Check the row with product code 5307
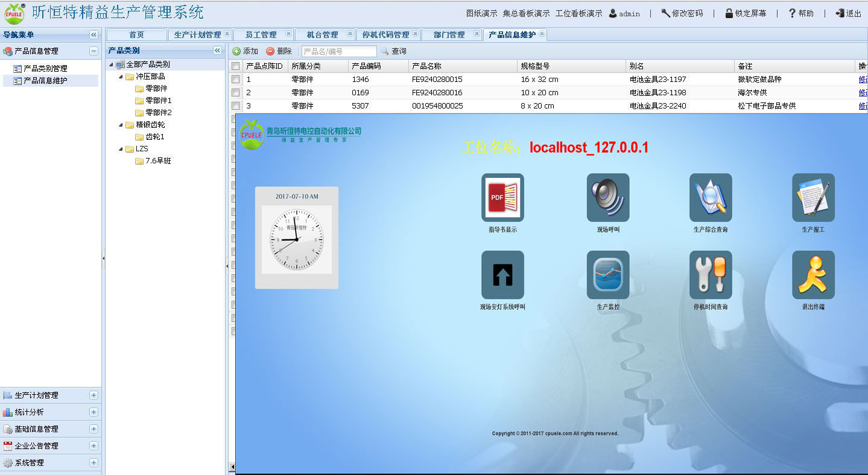The image size is (868, 475). pos(236,106)
